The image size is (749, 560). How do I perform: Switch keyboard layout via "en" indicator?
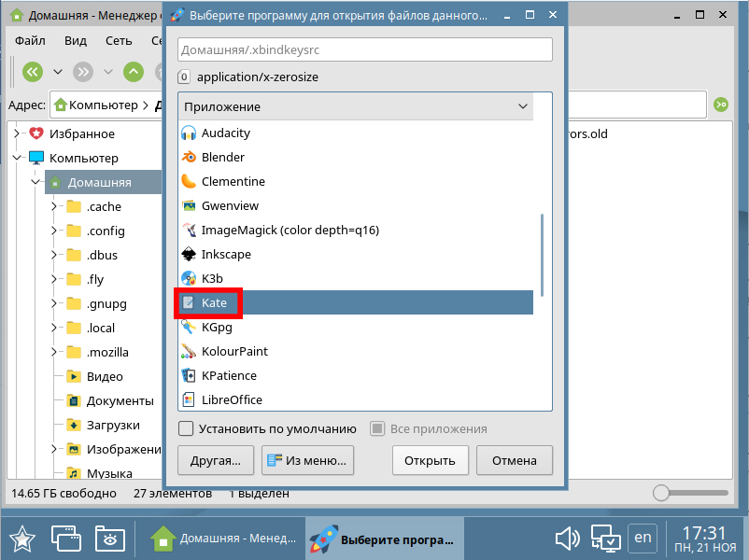click(643, 537)
